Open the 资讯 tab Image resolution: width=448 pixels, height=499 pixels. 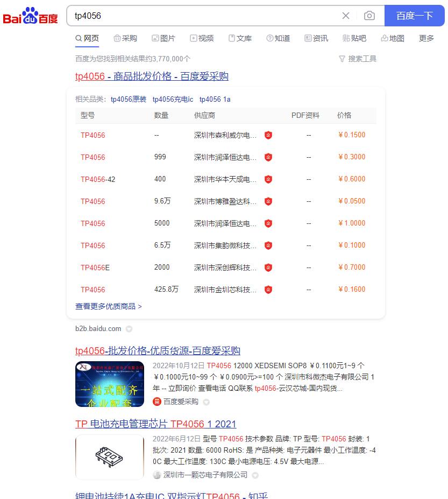tap(316, 39)
